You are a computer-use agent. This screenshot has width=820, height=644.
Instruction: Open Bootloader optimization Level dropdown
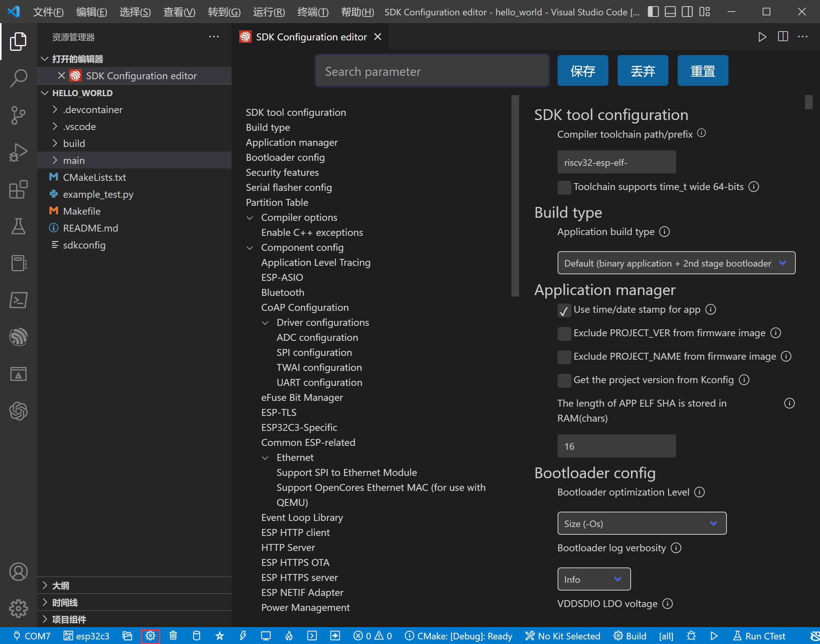[x=642, y=523]
